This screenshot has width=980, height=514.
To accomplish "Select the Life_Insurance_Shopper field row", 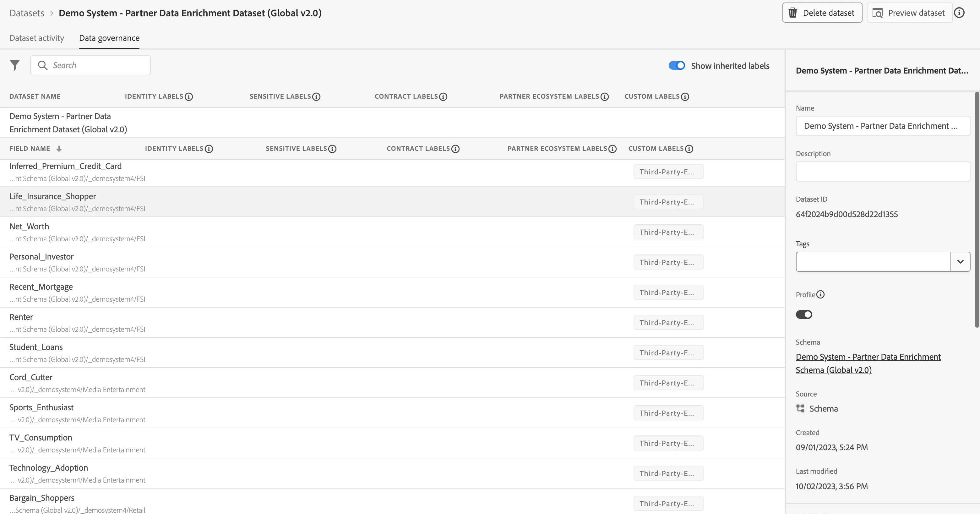I will 392,202.
